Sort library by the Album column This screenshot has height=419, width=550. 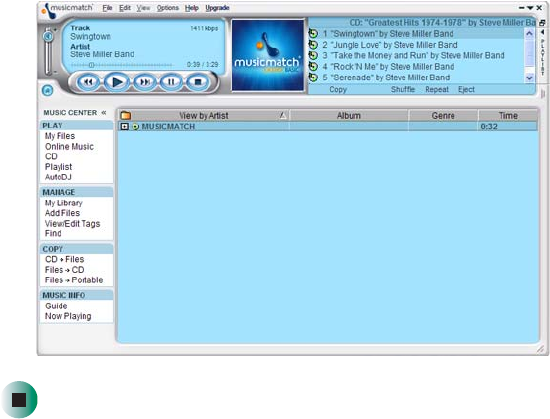[349, 115]
